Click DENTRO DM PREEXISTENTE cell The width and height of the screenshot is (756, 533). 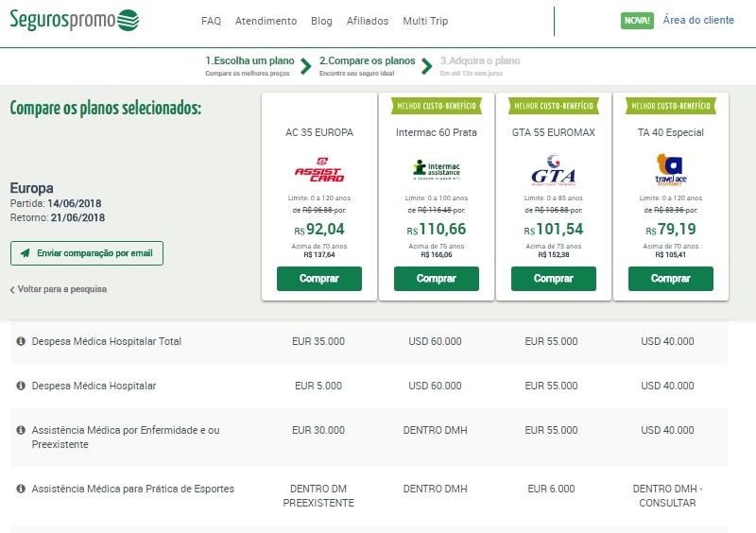point(318,496)
